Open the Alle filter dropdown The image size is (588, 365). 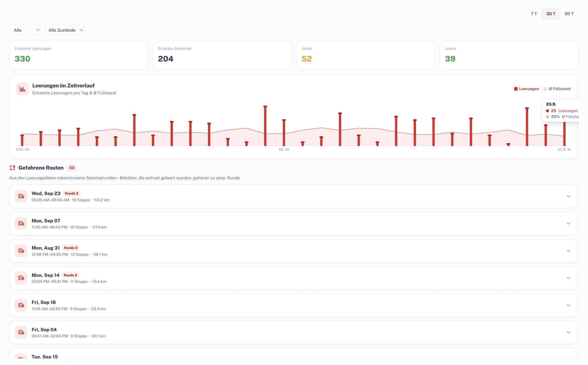25,30
